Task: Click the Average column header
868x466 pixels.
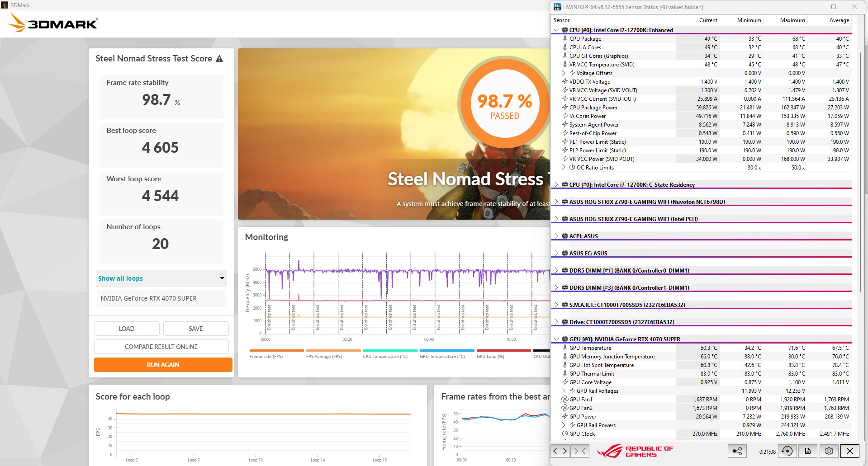Action: point(830,20)
